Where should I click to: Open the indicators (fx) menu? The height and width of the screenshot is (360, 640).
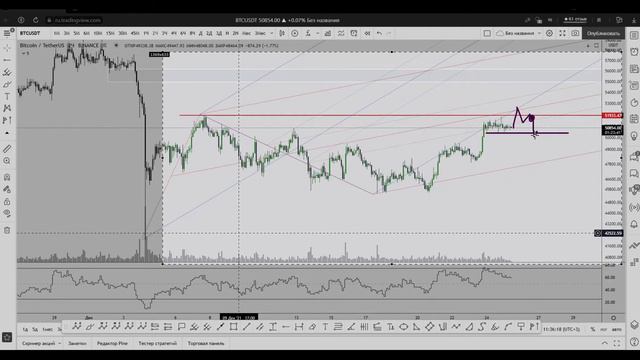(x=309, y=33)
